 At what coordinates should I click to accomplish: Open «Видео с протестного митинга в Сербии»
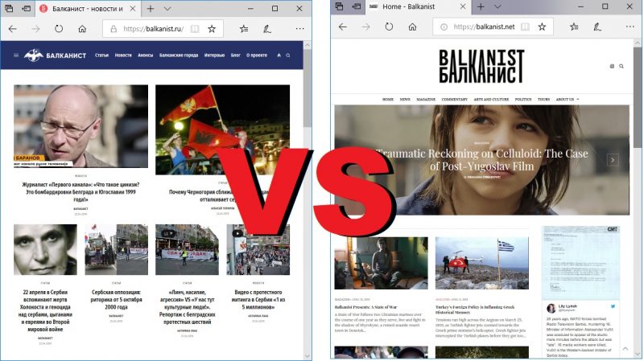pos(258,299)
